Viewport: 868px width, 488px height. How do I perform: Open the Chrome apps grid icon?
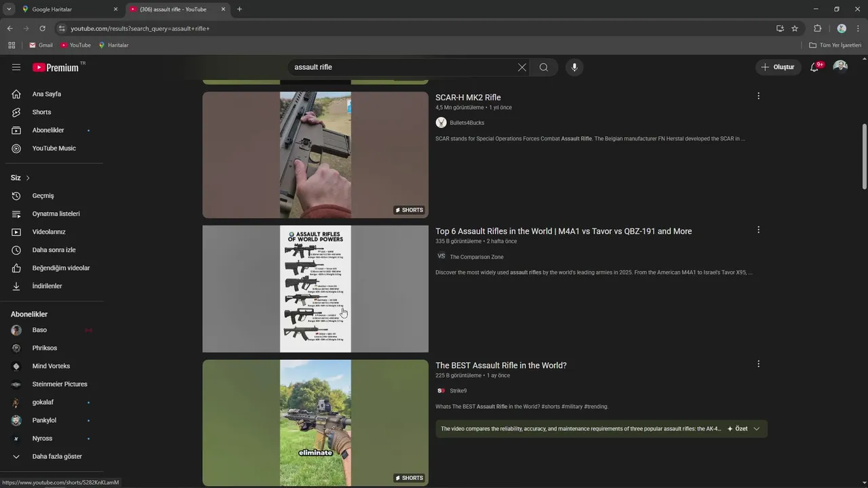point(12,45)
